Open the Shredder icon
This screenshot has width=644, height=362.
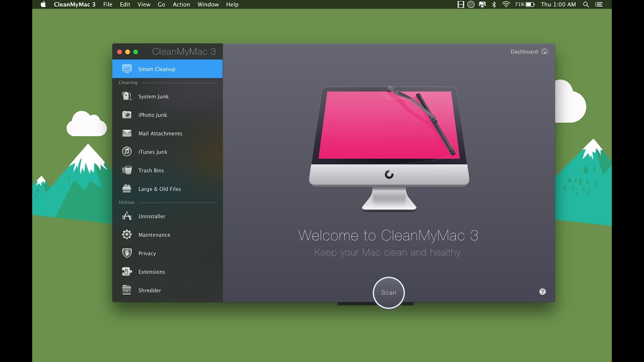(x=127, y=290)
